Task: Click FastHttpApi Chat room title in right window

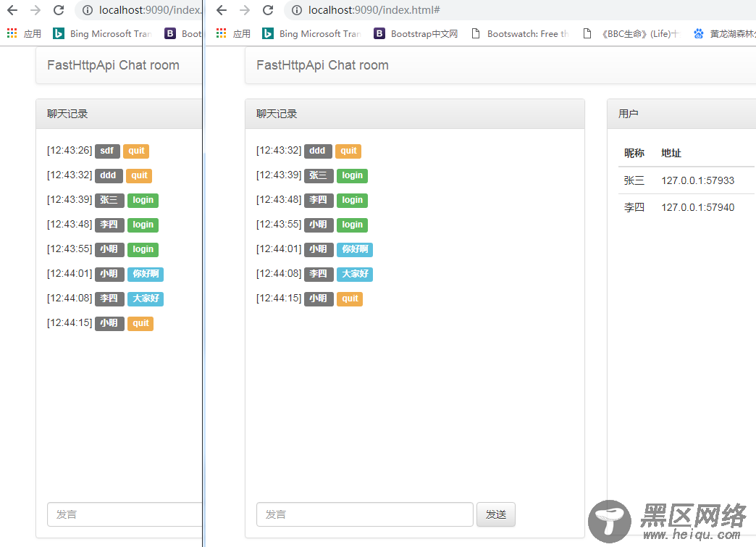Action: click(322, 65)
